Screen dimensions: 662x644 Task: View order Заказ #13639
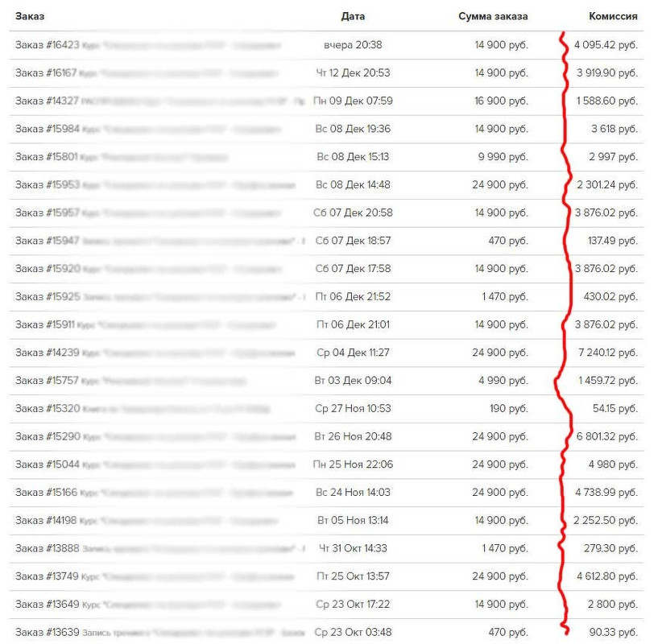pos(47,632)
